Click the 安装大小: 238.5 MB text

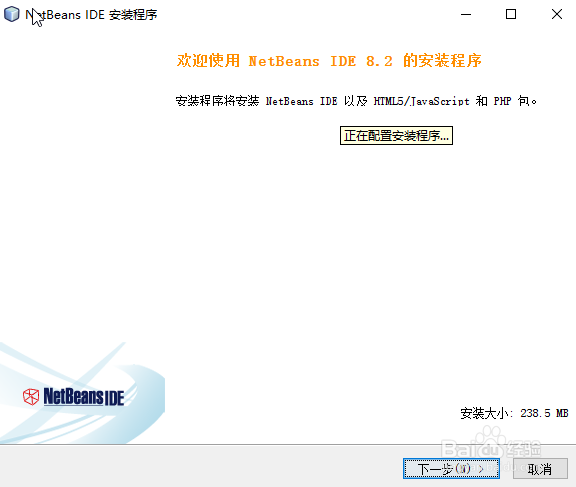pos(514,413)
